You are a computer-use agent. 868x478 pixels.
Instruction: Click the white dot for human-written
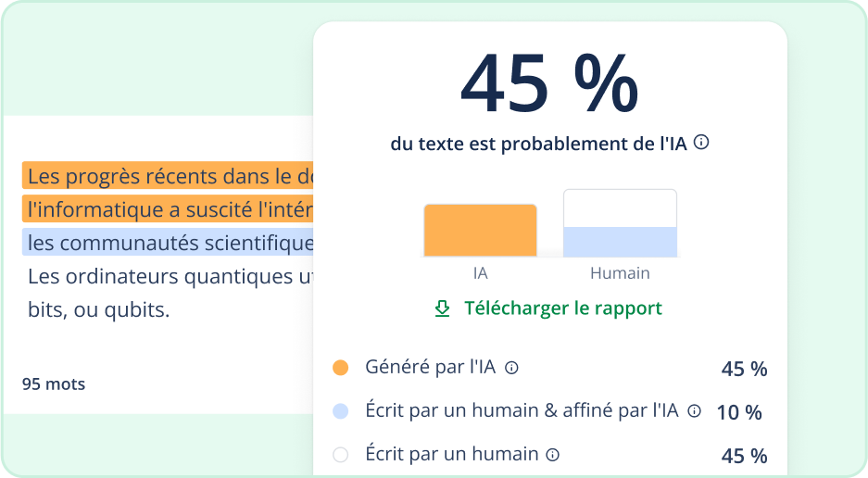[340, 455]
